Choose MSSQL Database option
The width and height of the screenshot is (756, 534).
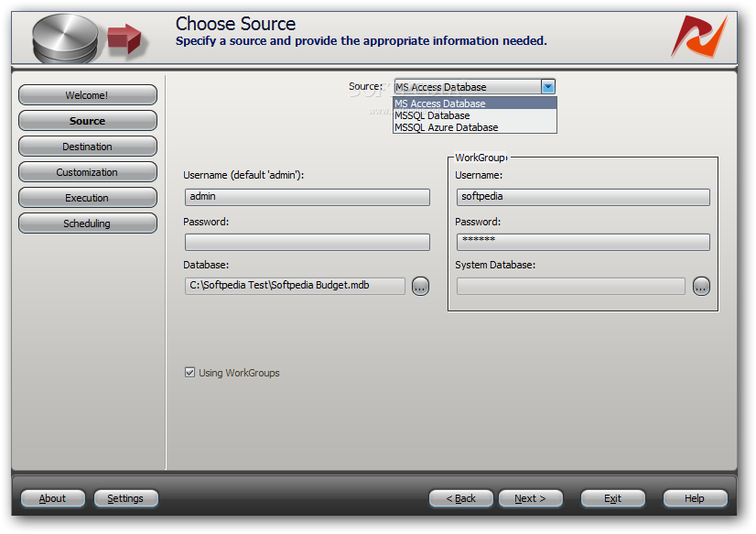(x=475, y=115)
